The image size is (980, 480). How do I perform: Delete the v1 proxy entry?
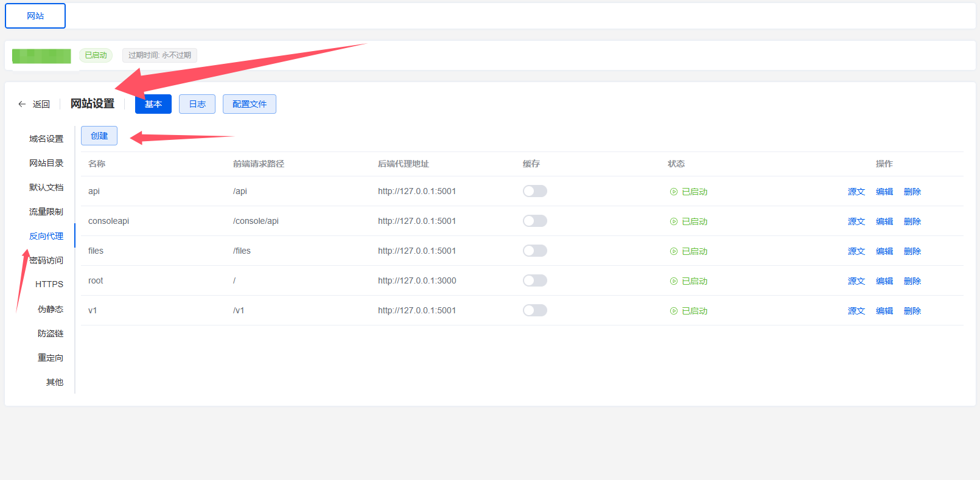[912, 311]
